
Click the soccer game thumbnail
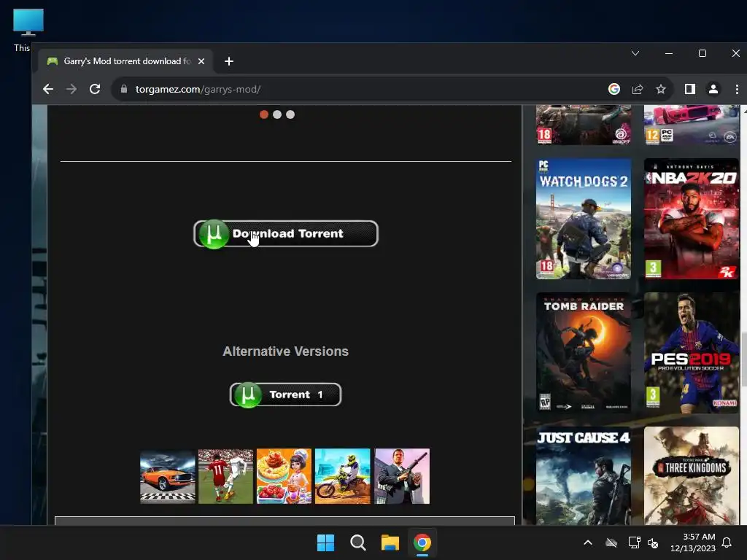[226, 476]
